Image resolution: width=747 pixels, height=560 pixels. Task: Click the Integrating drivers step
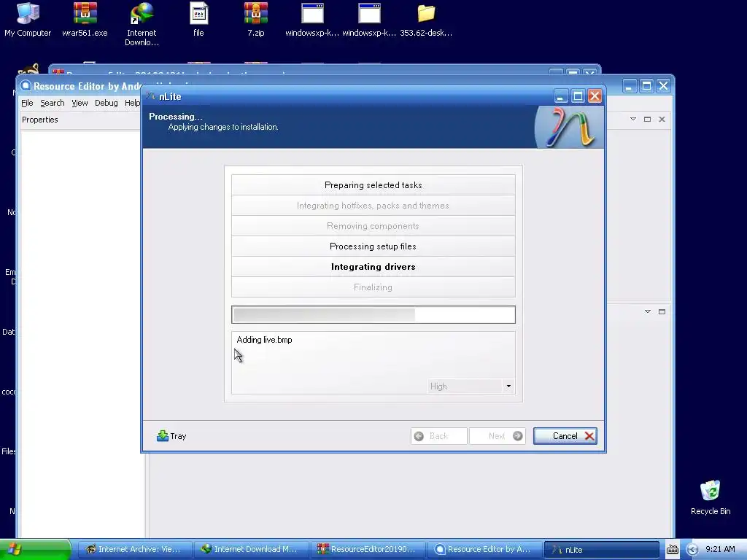373,267
